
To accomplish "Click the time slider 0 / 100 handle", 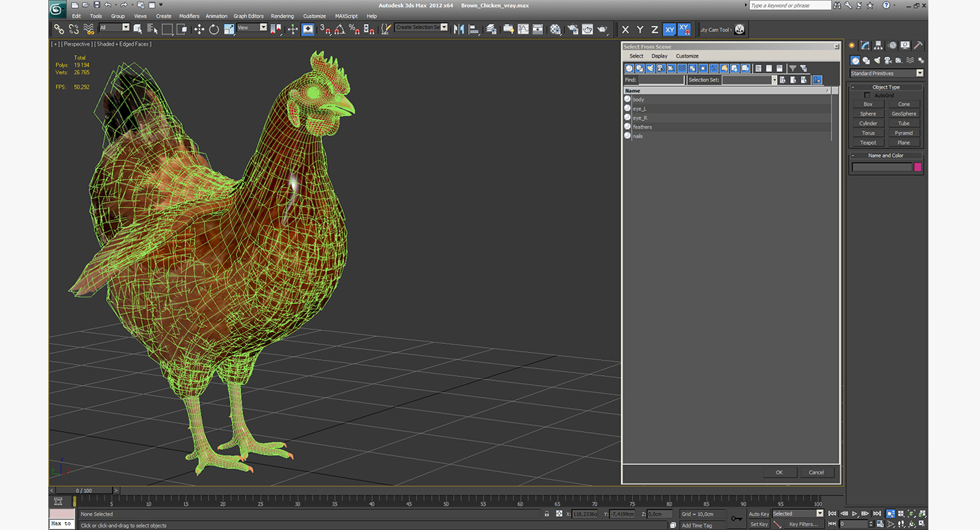I will point(83,491).
